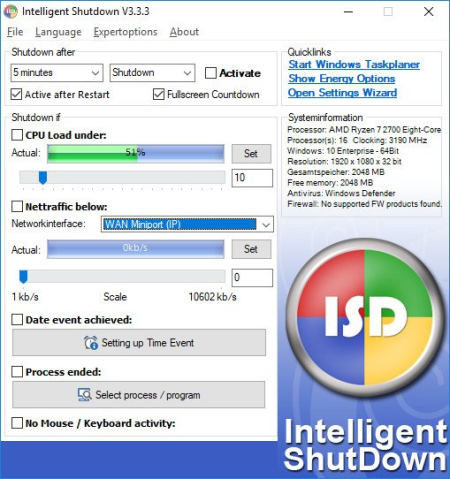
Task: Click the Resolution: 1920 x 1080 line
Action: [x=344, y=161]
